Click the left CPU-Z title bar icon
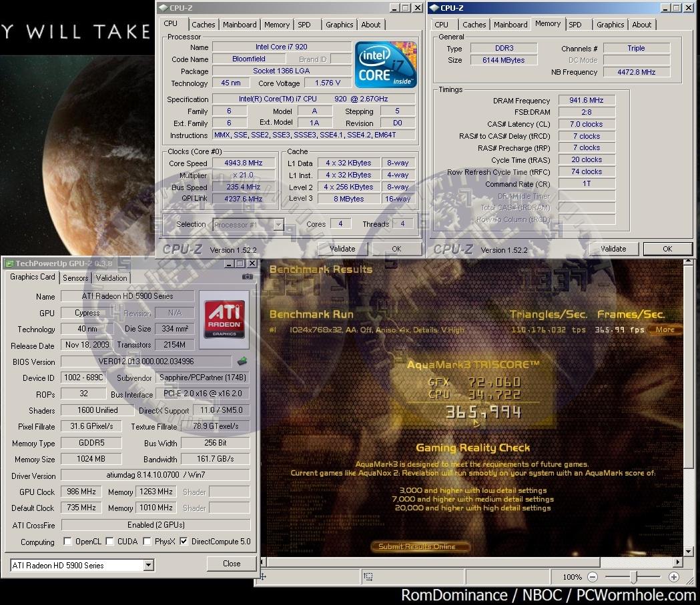 (x=163, y=8)
